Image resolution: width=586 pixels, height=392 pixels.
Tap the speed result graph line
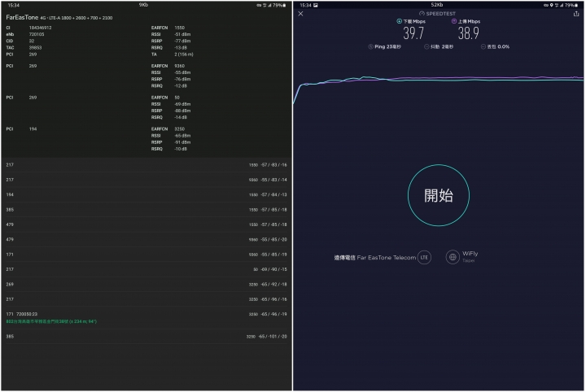[x=439, y=81]
